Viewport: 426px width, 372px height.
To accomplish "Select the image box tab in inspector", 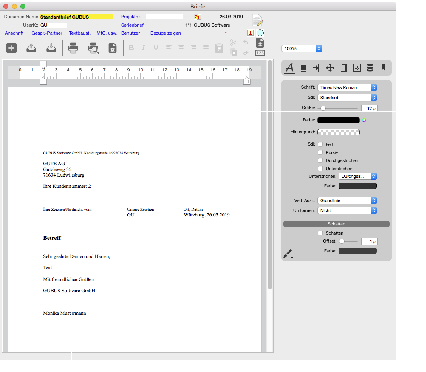I will [x=357, y=68].
